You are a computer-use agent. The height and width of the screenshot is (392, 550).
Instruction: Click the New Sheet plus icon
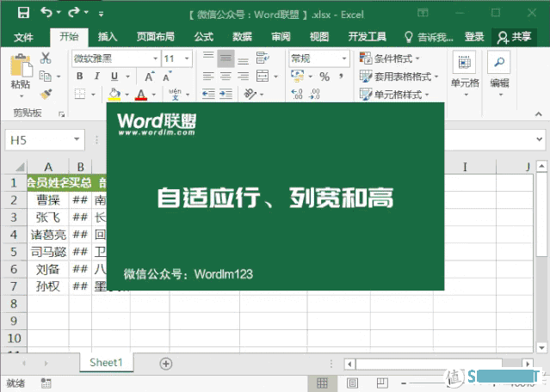(166, 364)
